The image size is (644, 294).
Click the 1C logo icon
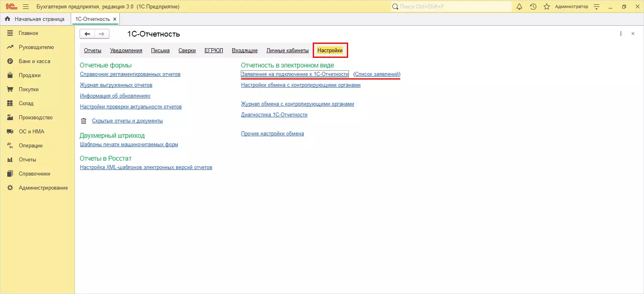click(x=11, y=6)
